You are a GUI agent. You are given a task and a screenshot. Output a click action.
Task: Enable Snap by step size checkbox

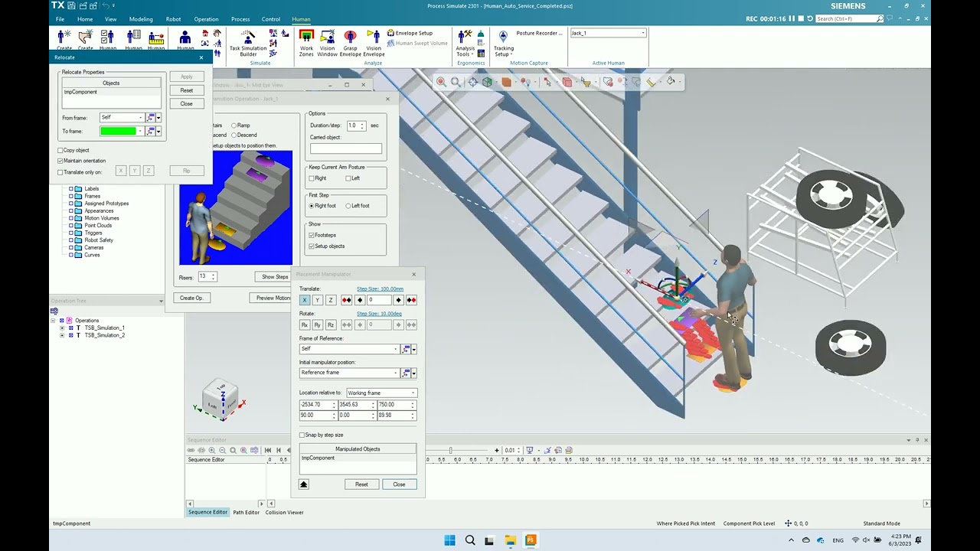302,435
